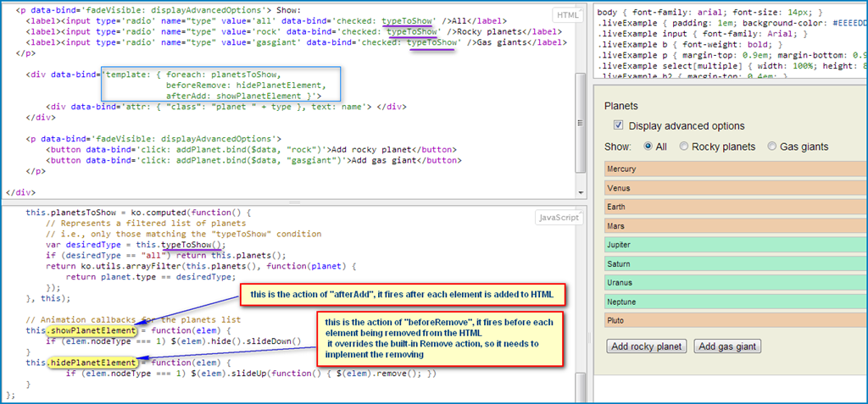Select the All radio button

coord(649,147)
